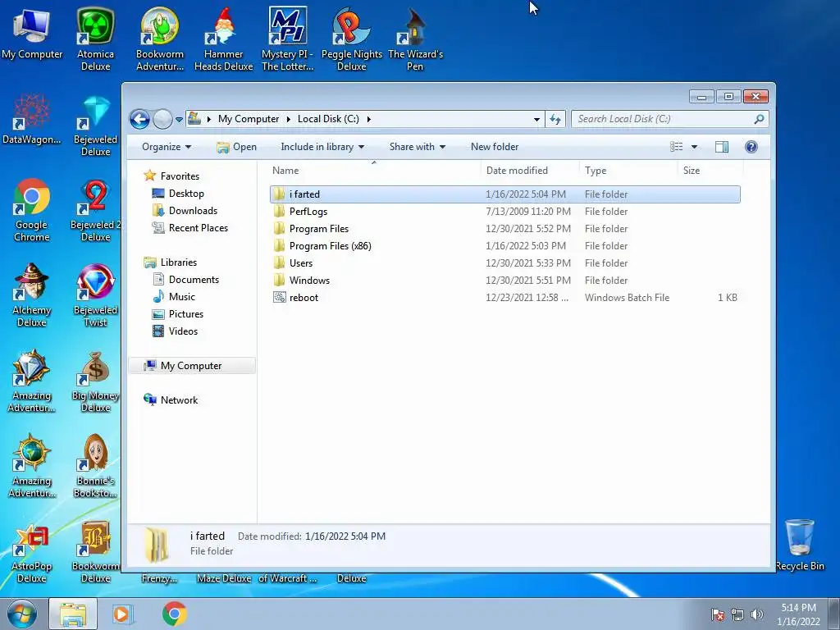Expand arrow after Local Disk (C:) breadcrumb
This screenshot has width=840, height=630.
pyautogui.click(x=368, y=119)
